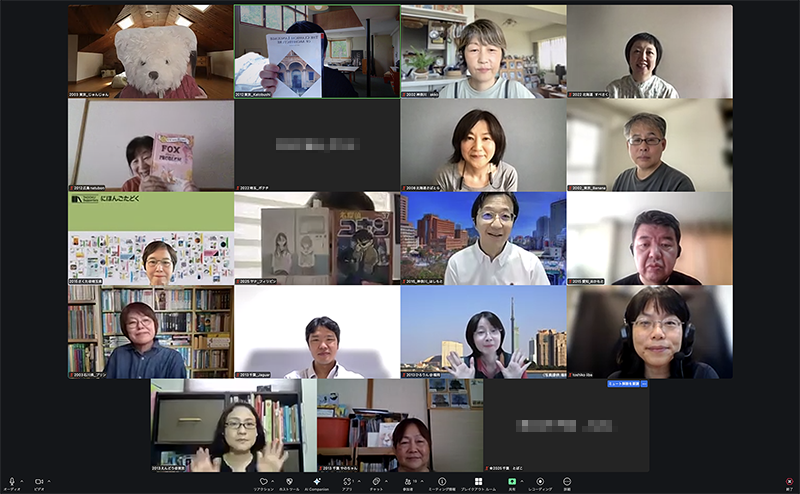
Task: Open the meeting info icon
Action: pos(441,481)
